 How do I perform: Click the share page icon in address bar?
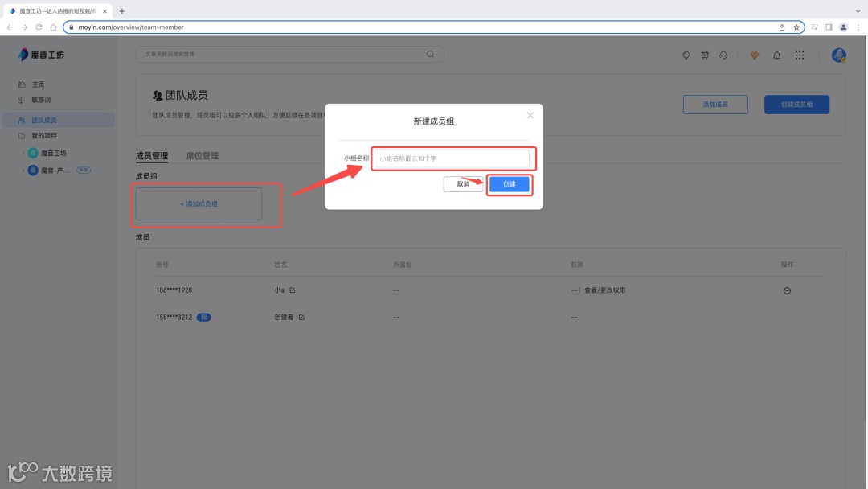click(782, 27)
